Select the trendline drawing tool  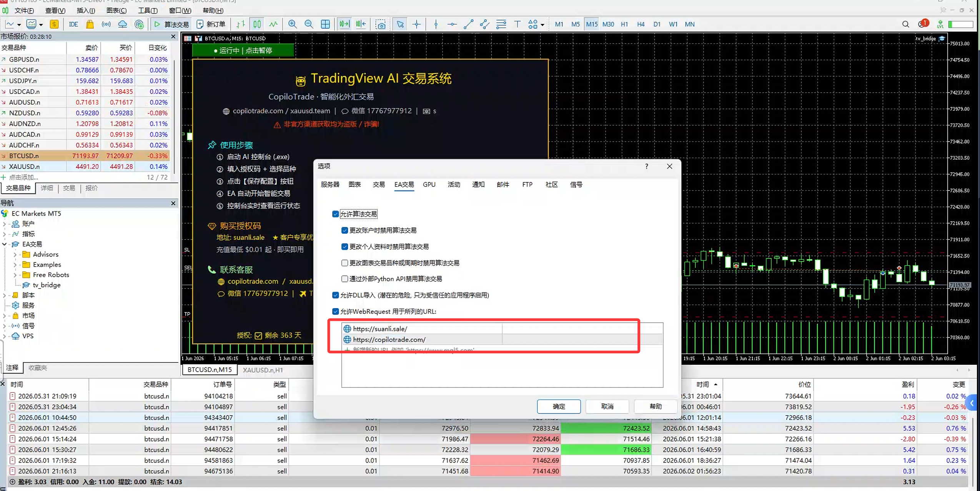468,24
